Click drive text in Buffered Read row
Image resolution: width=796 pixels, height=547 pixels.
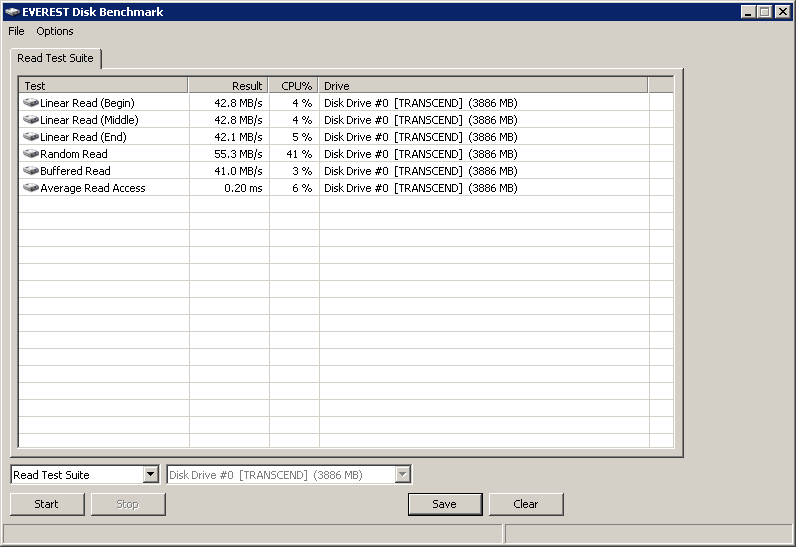click(421, 171)
